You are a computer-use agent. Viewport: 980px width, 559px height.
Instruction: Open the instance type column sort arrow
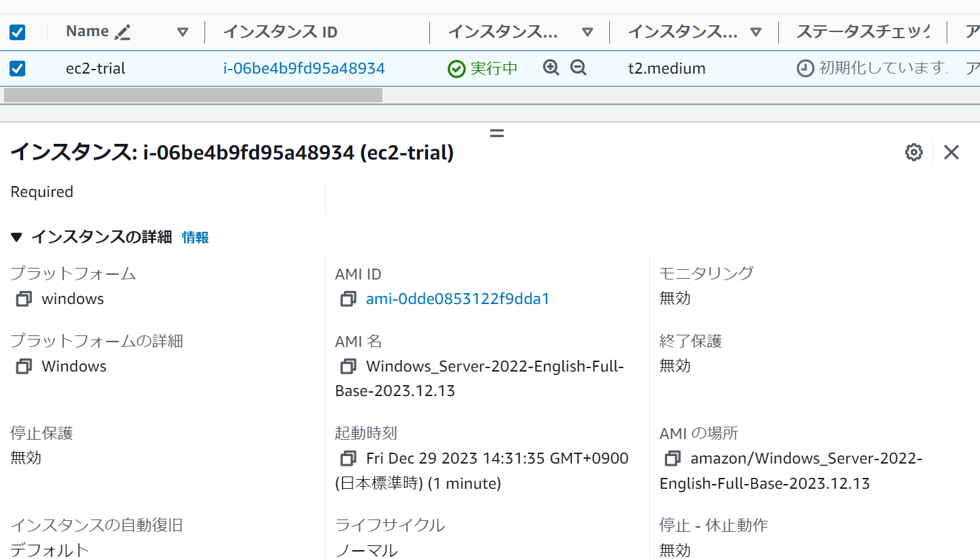click(756, 32)
